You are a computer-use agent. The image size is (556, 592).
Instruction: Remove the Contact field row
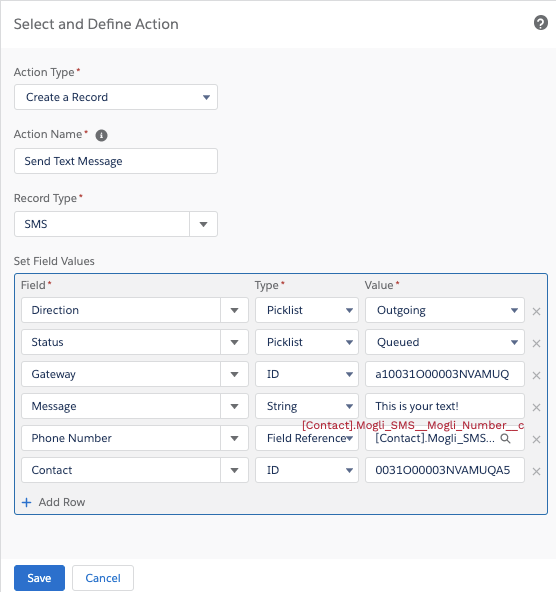[536, 471]
